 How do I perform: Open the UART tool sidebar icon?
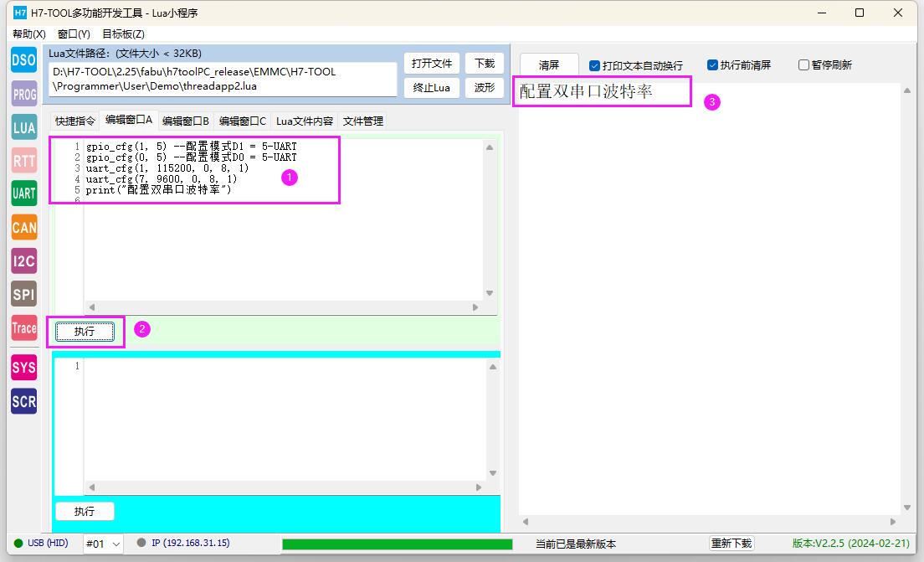tap(23, 193)
